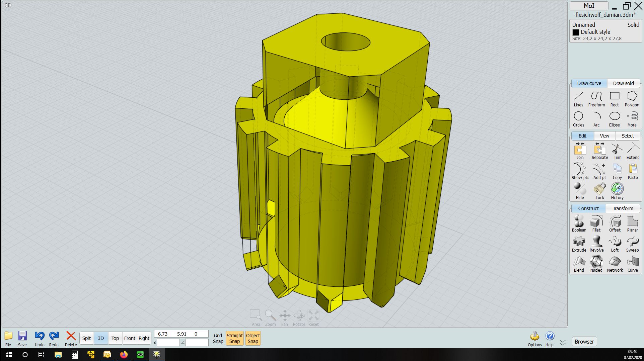Click the Curve construct tool
This screenshot has height=361, width=644.
click(632, 264)
